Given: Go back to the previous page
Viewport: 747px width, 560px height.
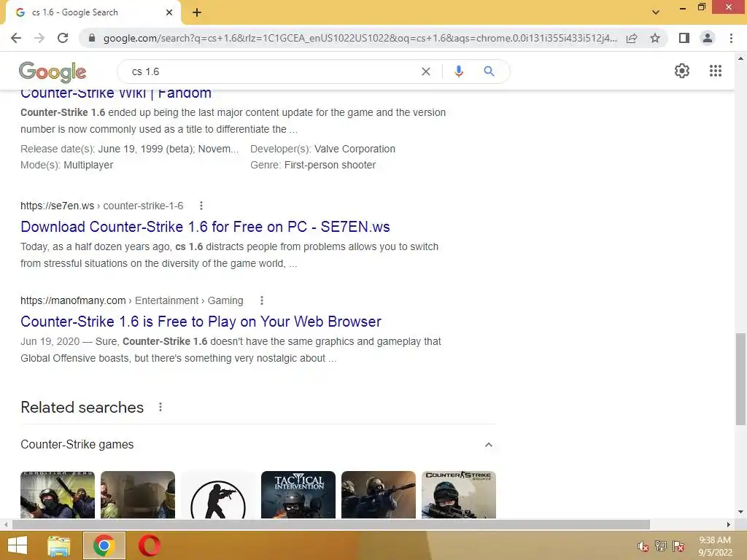Looking at the screenshot, I should tap(16, 38).
